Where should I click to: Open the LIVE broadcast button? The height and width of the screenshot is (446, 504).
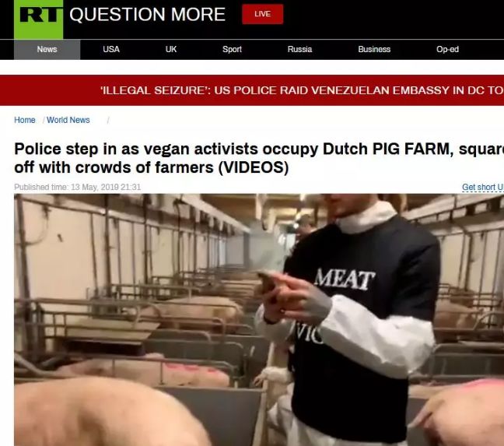[x=263, y=14]
